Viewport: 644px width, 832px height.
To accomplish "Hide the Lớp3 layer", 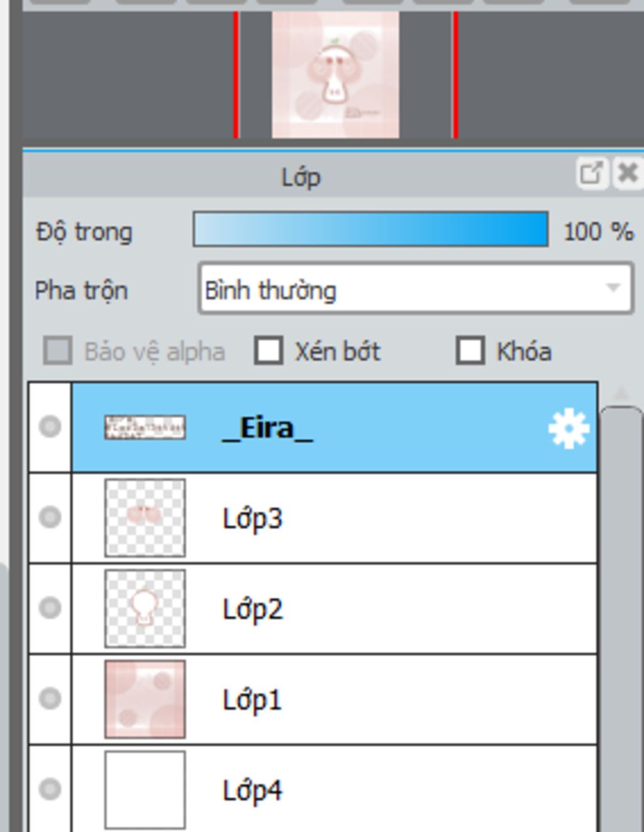I will pyautogui.click(x=50, y=517).
